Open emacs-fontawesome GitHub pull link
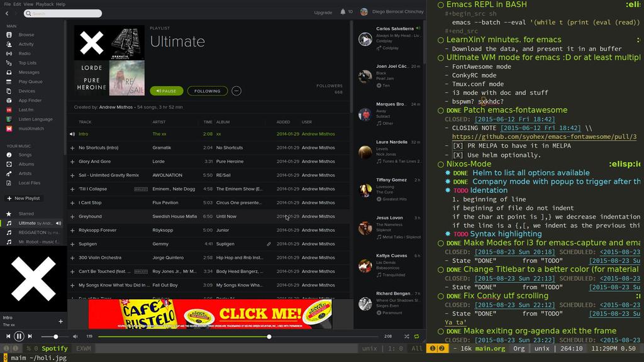This screenshot has width=644, height=362. [544, 136]
